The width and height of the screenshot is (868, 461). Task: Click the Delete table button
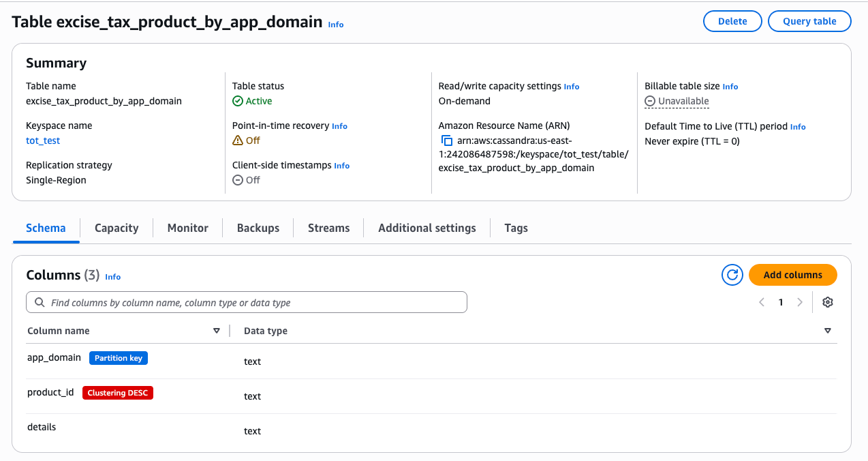coord(732,21)
